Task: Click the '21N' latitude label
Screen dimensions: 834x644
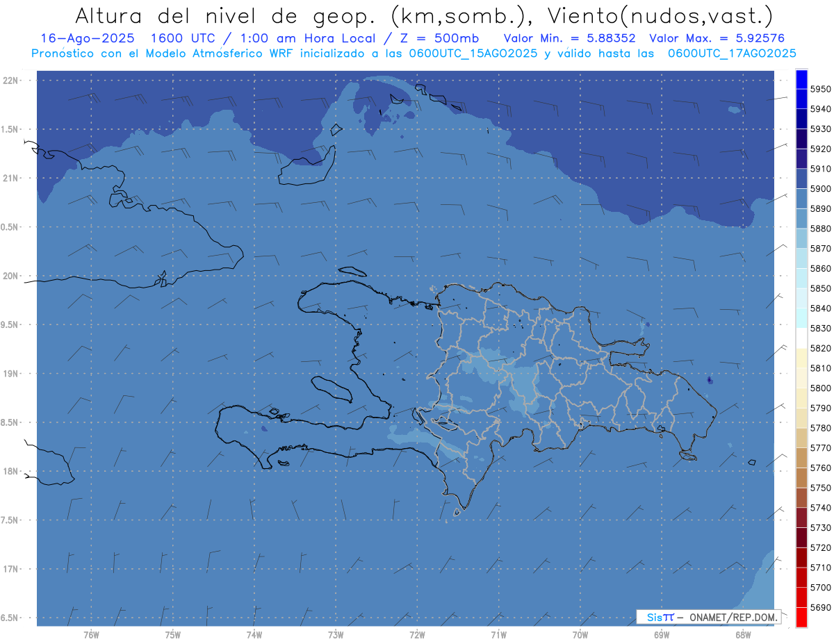Action: click(x=10, y=178)
